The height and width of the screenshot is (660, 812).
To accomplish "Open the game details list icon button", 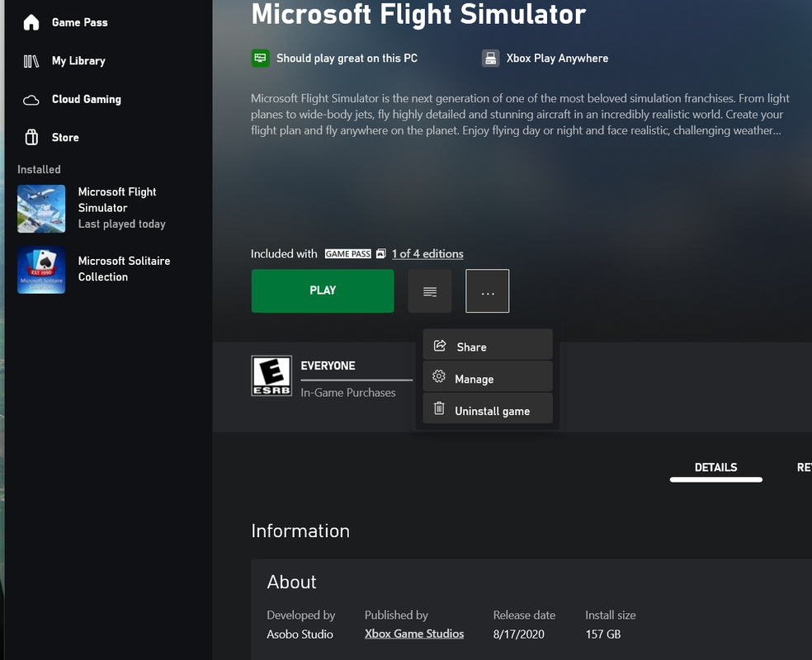I will (430, 291).
